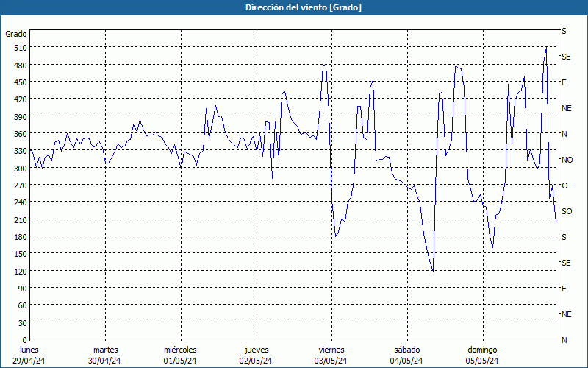Pick the 90 tick label on the left axis
This screenshot has width=588, height=368.
click(23, 289)
